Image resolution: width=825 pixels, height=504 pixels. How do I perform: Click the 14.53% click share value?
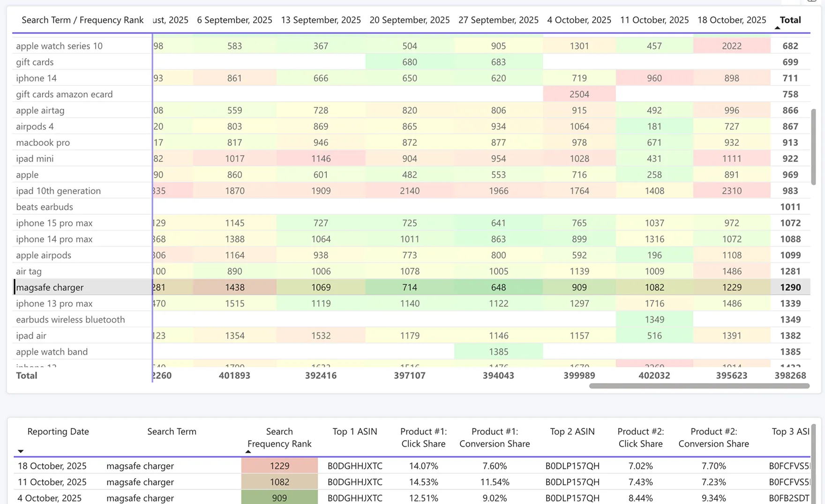click(x=423, y=482)
